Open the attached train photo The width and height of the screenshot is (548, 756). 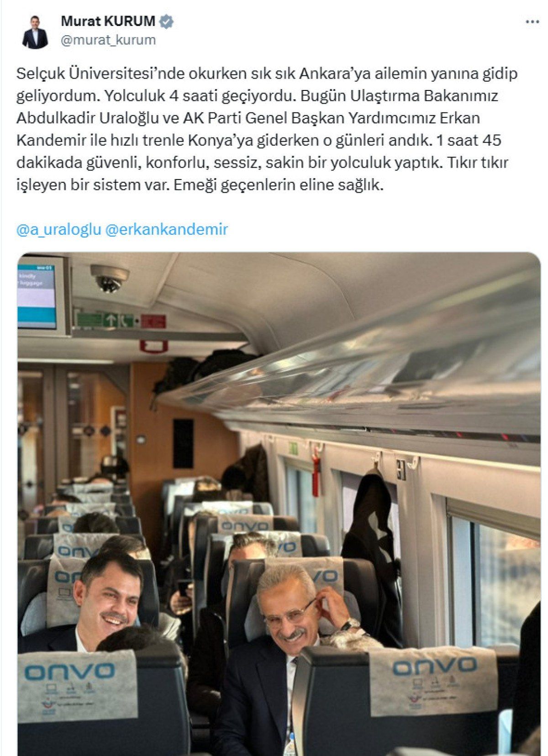(x=279, y=504)
